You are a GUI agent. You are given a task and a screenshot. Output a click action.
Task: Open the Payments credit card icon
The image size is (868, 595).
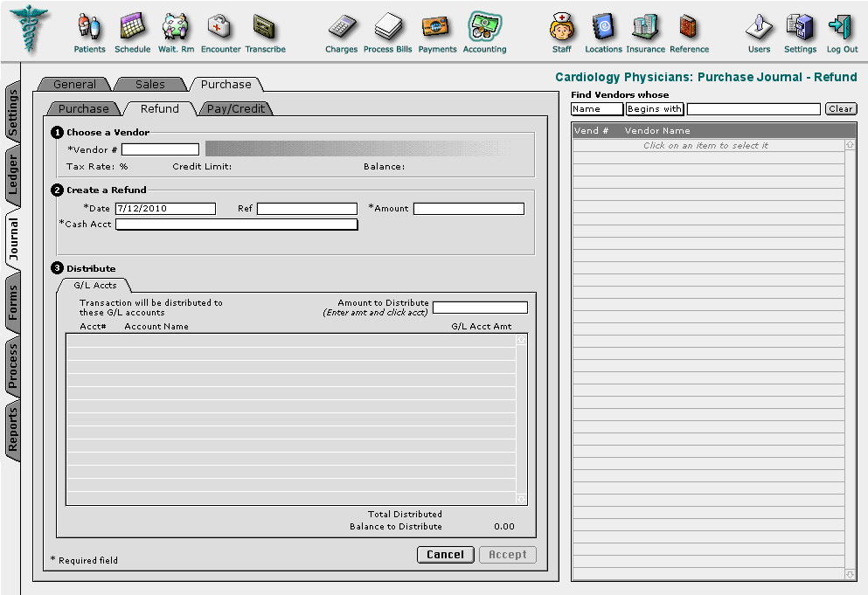(x=437, y=26)
